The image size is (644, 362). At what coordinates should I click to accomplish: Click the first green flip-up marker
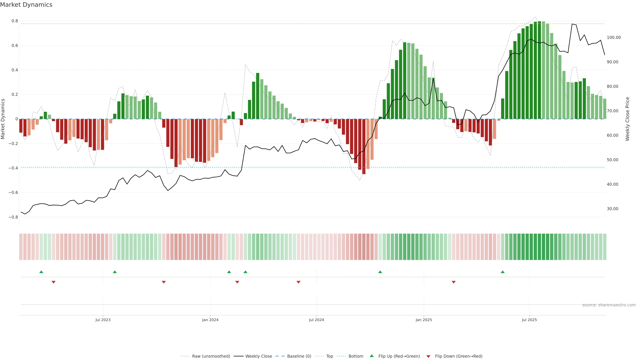(41, 272)
